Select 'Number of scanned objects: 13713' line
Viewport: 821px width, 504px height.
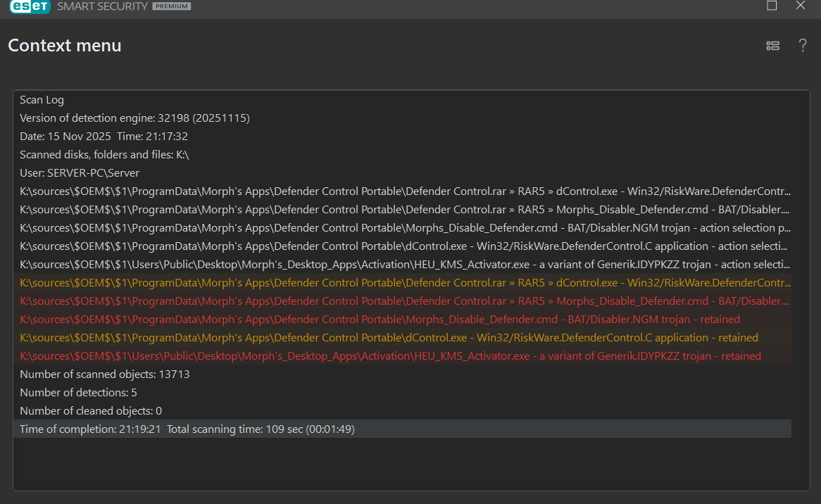(x=104, y=374)
